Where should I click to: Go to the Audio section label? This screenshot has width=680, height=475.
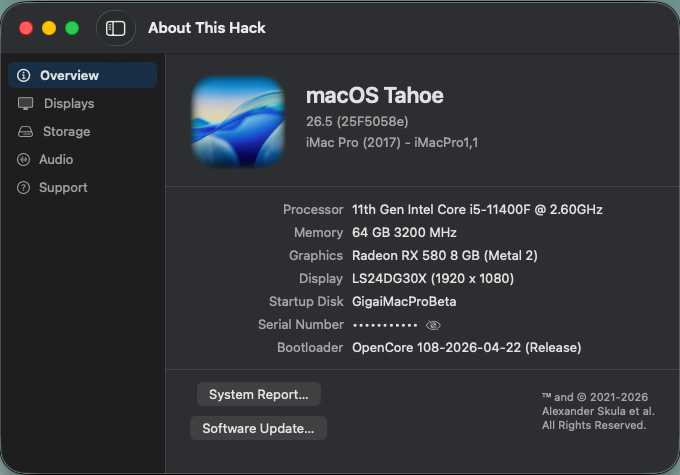[56, 160]
